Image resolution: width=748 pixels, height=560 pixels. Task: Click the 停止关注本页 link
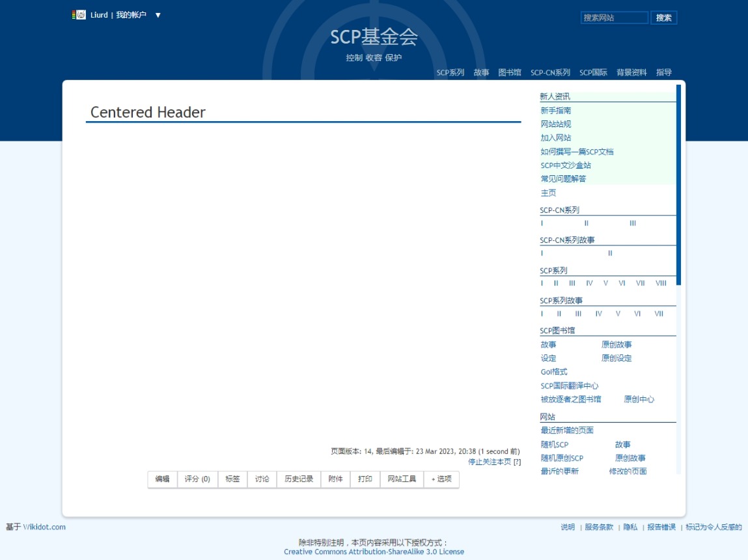490,462
